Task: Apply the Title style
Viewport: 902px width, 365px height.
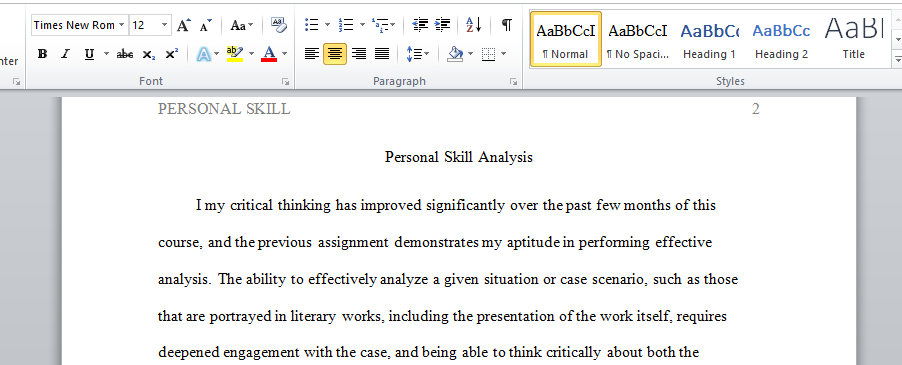Action: (x=854, y=39)
